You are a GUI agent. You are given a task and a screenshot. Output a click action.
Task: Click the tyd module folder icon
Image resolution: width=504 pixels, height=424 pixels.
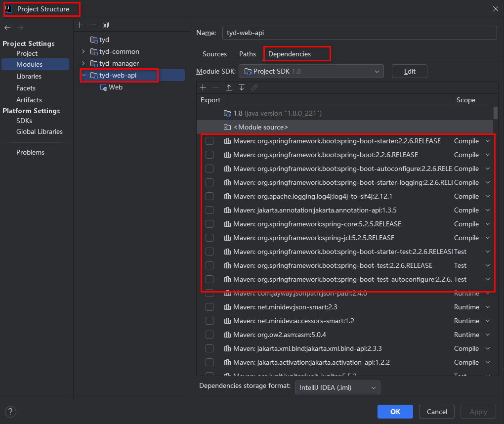click(x=94, y=40)
